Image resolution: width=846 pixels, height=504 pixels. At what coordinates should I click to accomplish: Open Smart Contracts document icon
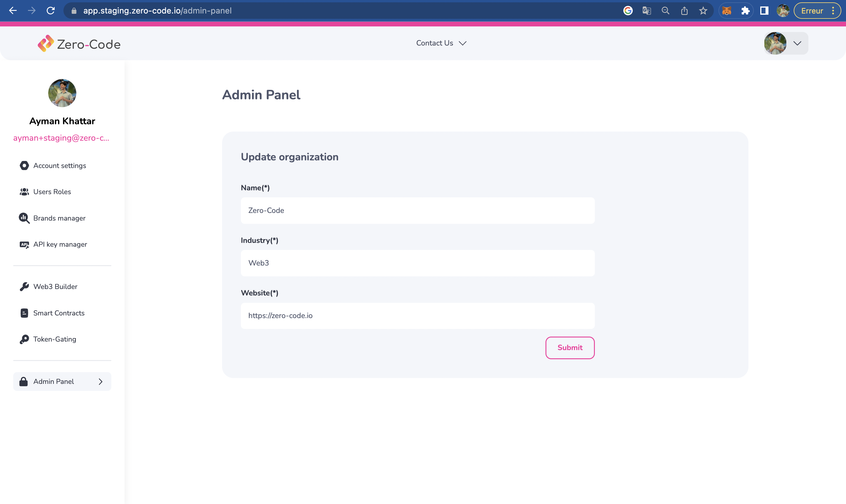[x=24, y=313]
